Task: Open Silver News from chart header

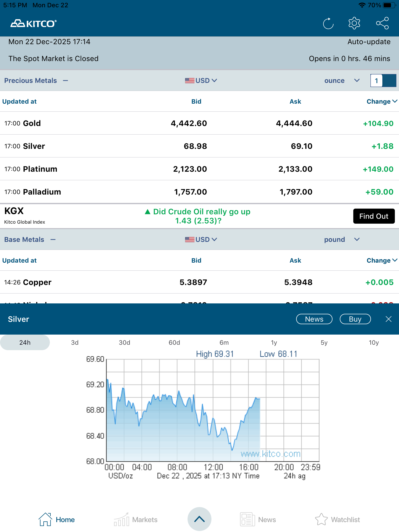Action: click(x=314, y=319)
